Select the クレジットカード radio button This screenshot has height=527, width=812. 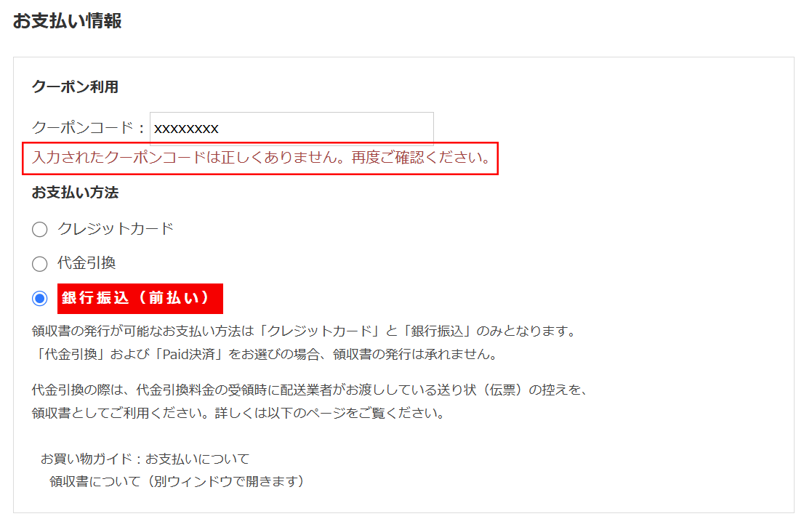click(x=40, y=229)
